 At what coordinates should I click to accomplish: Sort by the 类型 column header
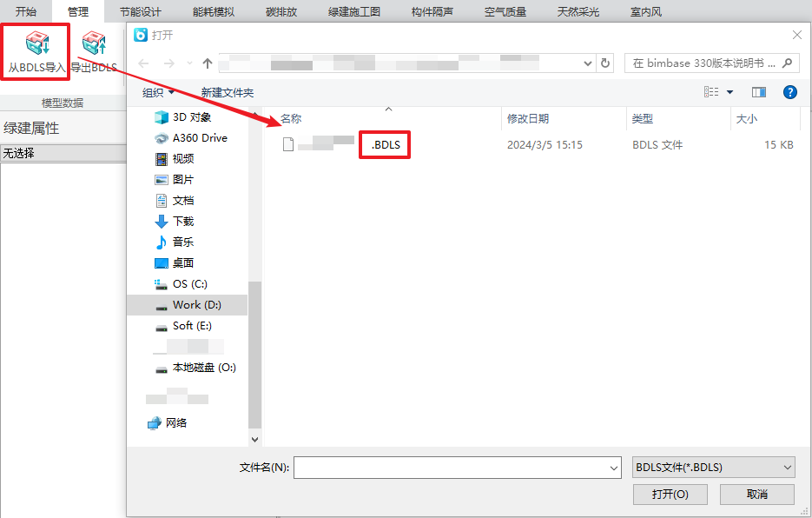642,119
